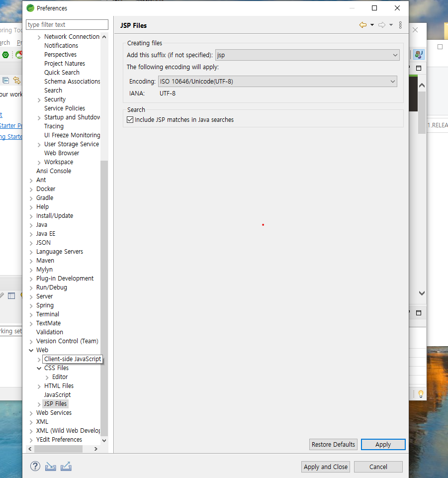Toggle Include JSP matches in Java searches
Screen dimensions: 448x478
(x=130, y=120)
